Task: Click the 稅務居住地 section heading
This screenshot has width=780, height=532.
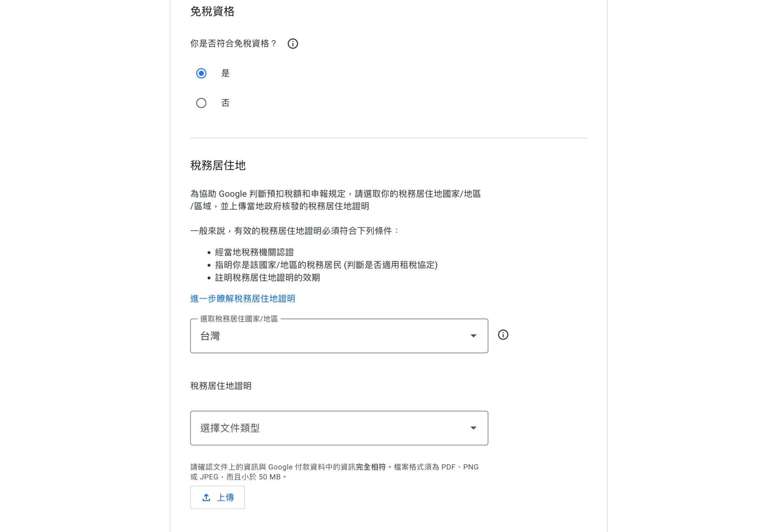Action: click(218, 165)
